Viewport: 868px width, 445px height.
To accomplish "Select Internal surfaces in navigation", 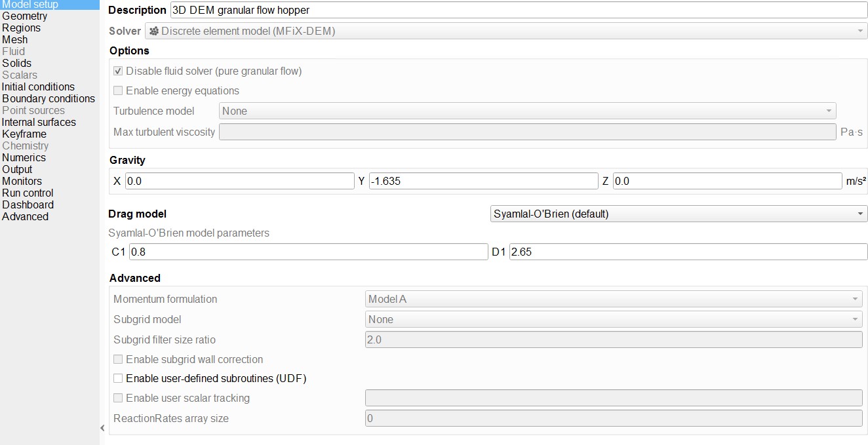I will 39,122.
